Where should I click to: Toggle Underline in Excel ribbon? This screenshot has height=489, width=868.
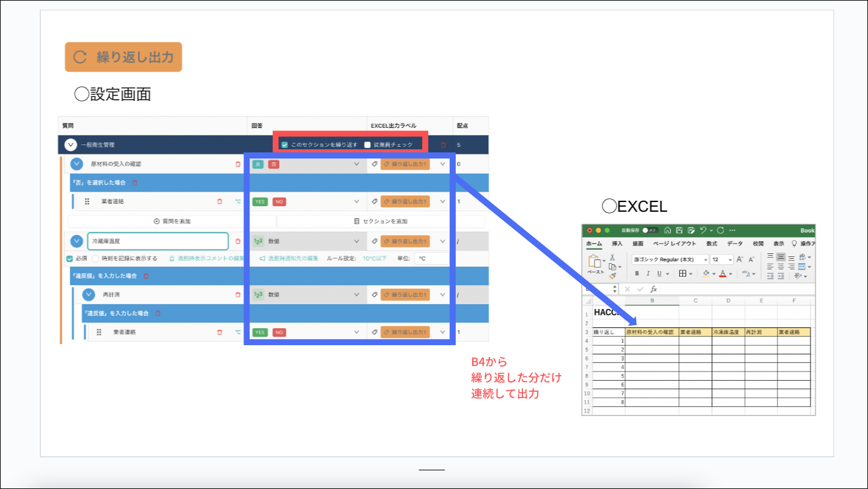[x=659, y=274]
